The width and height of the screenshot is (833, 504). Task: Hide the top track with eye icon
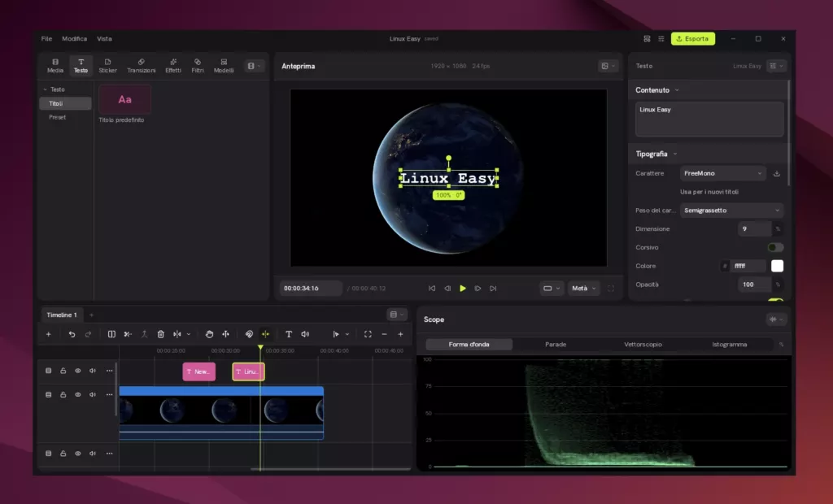77,371
